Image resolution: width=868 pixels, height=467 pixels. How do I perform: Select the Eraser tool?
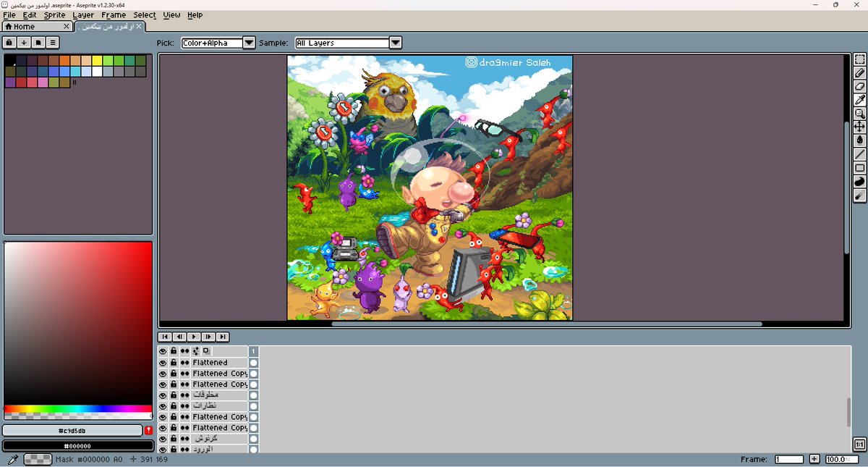pos(860,86)
